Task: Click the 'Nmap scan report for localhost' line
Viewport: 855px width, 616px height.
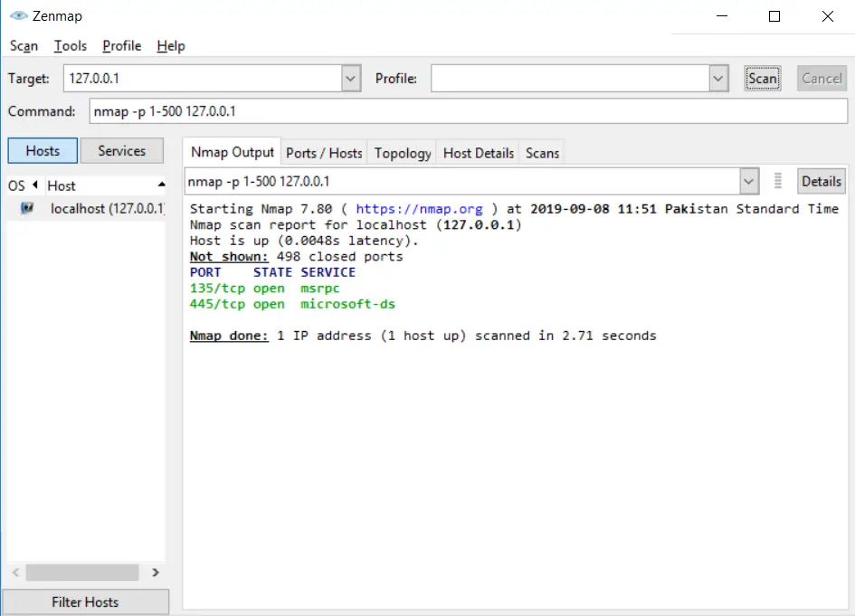Action: pos(356,225)
